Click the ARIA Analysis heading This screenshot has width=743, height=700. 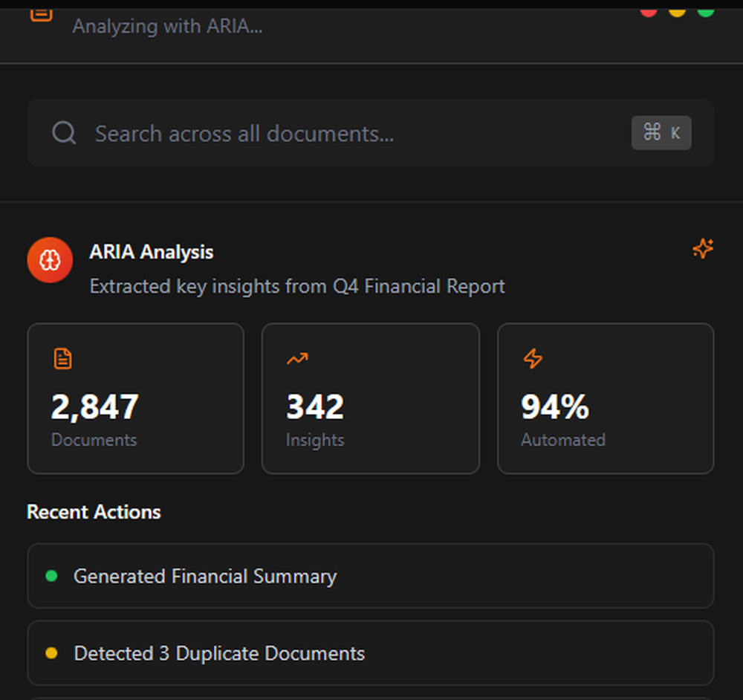pyautogui.click(x=151, y=252)
